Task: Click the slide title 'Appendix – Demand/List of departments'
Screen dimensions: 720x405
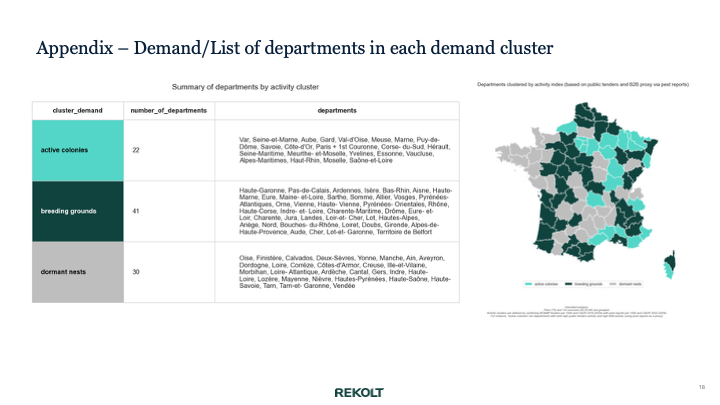Action: pyautogui.click(x=294, y=48)
